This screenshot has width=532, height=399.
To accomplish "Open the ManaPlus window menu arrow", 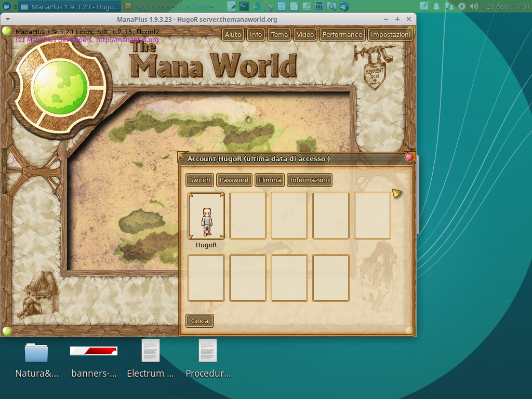I will click(x=7, y=19).
